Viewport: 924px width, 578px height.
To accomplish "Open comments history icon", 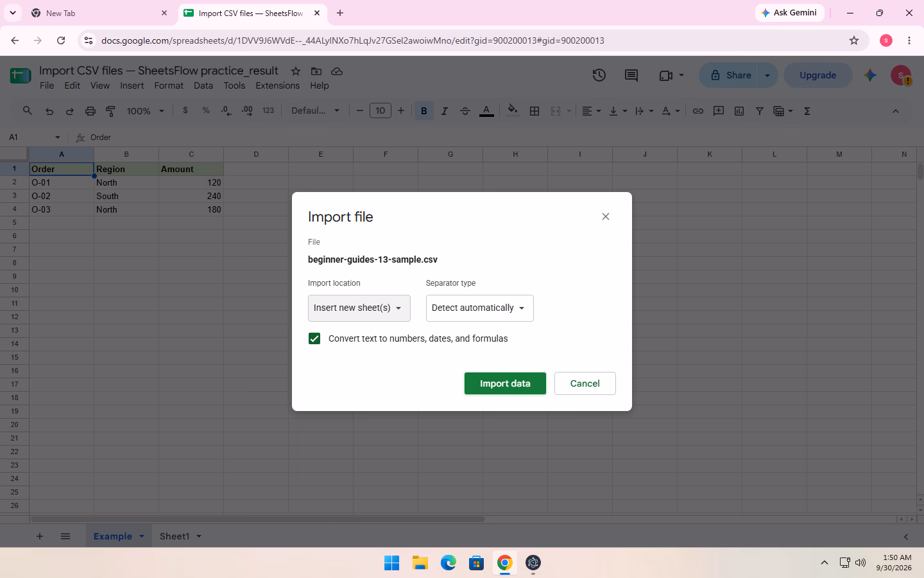I will coord(631,75).
